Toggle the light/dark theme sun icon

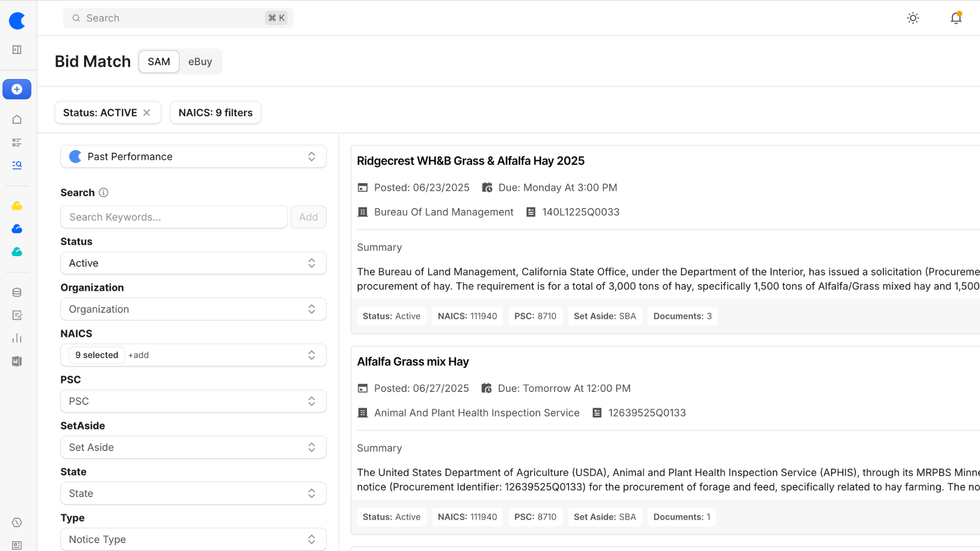click(x=913, y=18)
